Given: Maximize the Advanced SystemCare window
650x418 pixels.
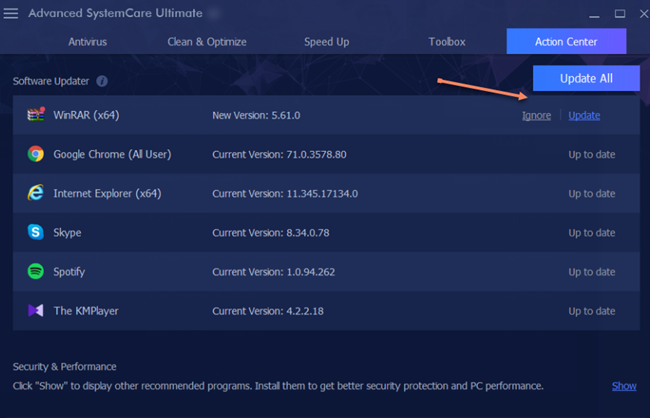Looking at the screenshot, I should 620,14.
